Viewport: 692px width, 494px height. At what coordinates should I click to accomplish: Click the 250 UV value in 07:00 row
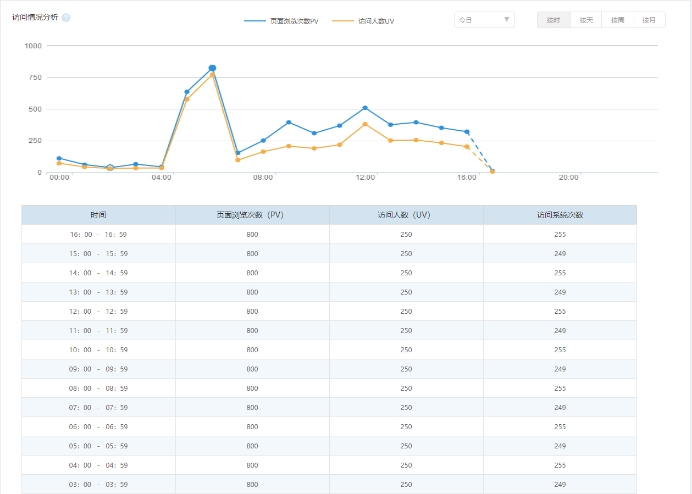coord(406,407)
